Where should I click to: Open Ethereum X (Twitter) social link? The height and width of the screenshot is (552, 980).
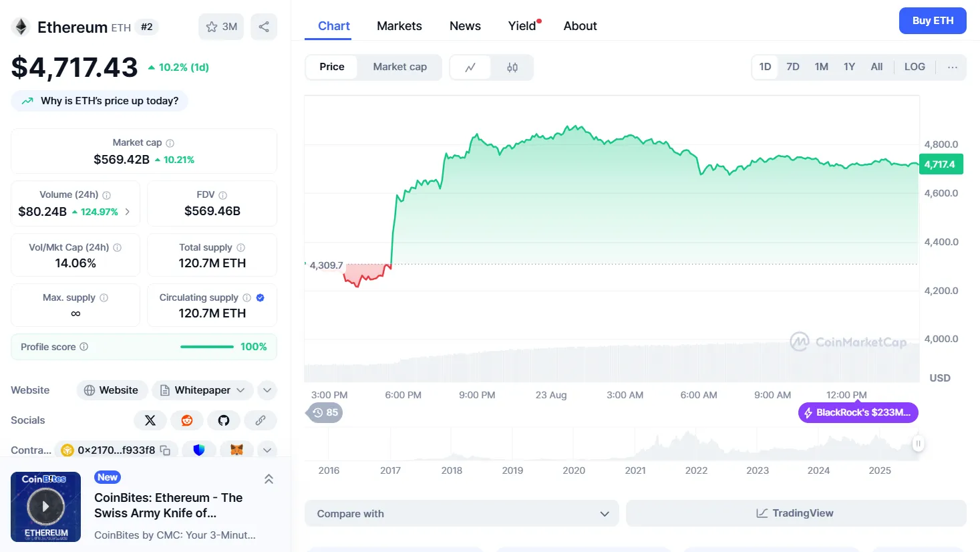[150, 420]
